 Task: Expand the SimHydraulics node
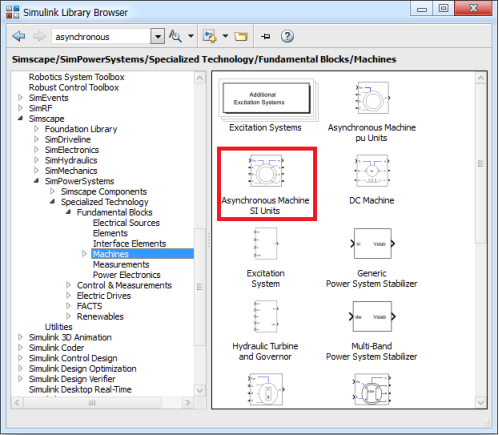click(x=36, y=160)
